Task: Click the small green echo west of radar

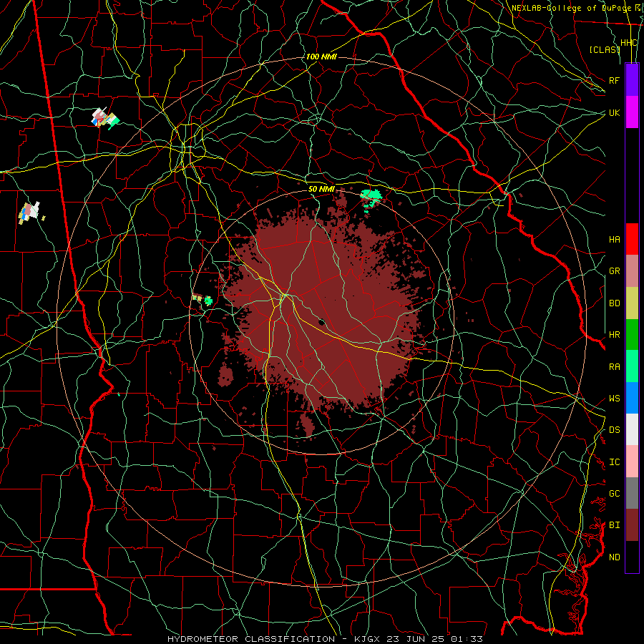Action: pyautogui.click(x=208, y=301)
